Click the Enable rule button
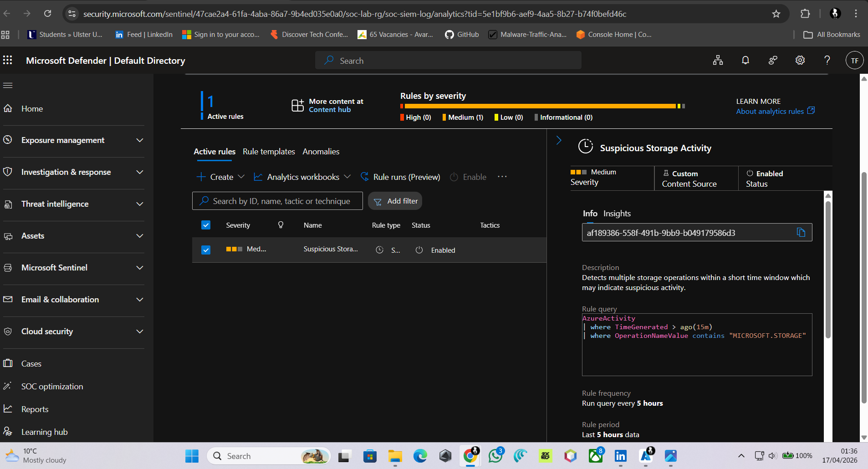 468,177
